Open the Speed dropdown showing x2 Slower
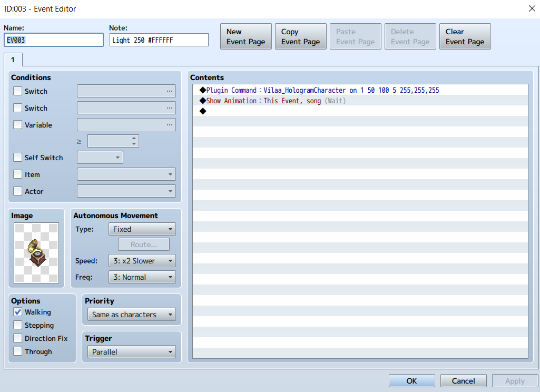This screenshot has height=392, width=540. (142, 261)
